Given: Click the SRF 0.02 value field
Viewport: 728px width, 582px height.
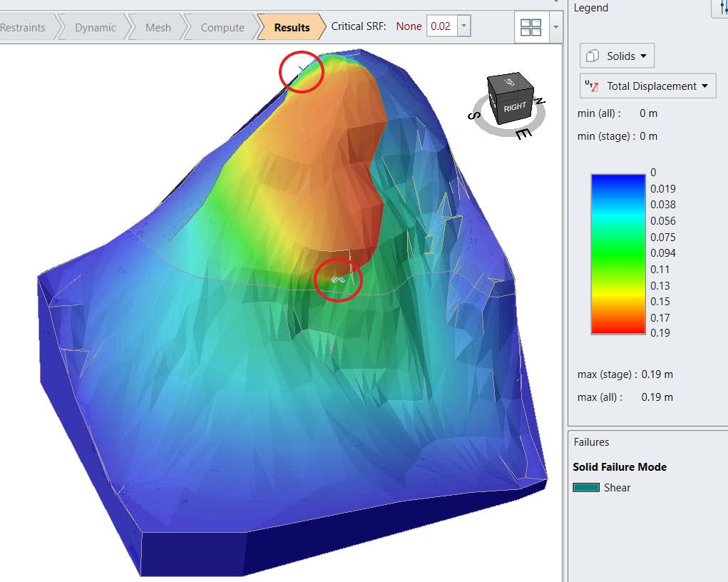Looking at the screenshot, I should (441, 26).
